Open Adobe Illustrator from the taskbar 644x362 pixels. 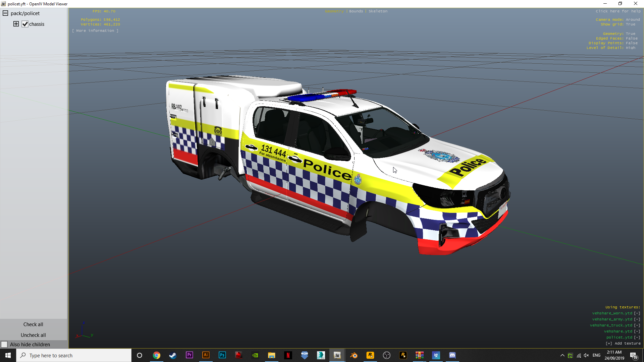point(206,355)
